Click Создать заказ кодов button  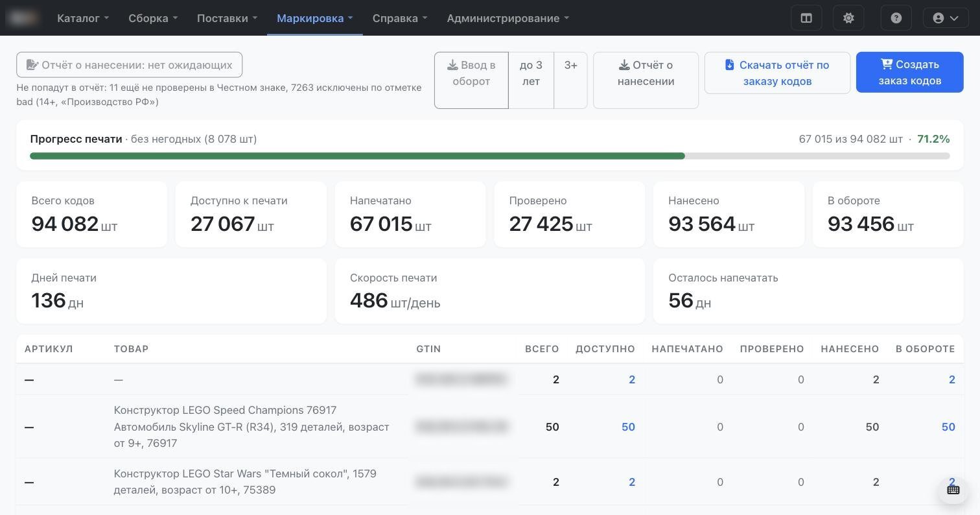click(909, 72)
